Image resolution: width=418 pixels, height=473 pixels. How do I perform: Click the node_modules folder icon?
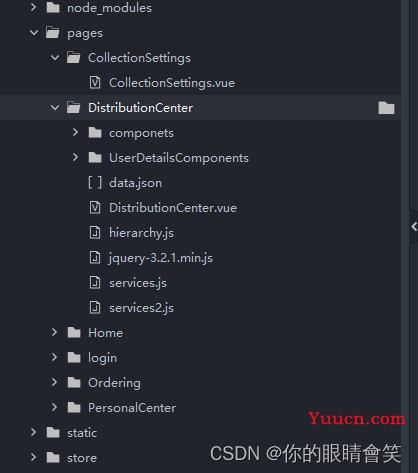pyautogui.click(x=53, y=7)
